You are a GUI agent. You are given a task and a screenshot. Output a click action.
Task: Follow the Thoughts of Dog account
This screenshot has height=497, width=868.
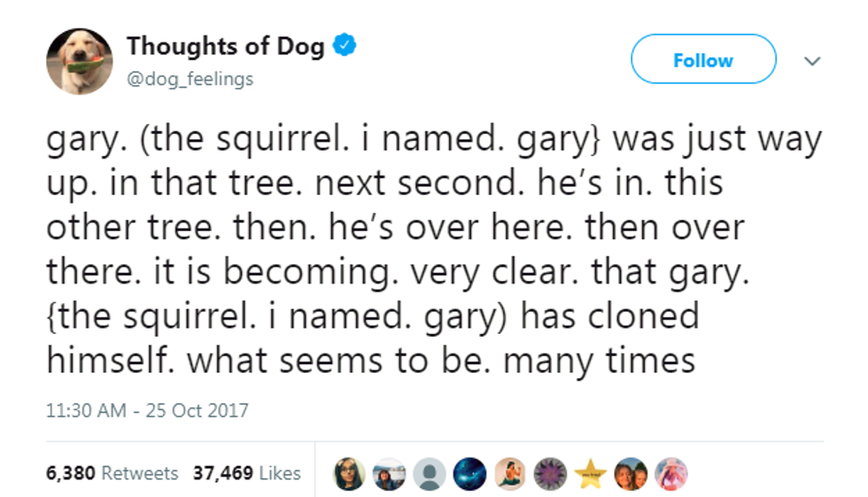pos(702,60)
